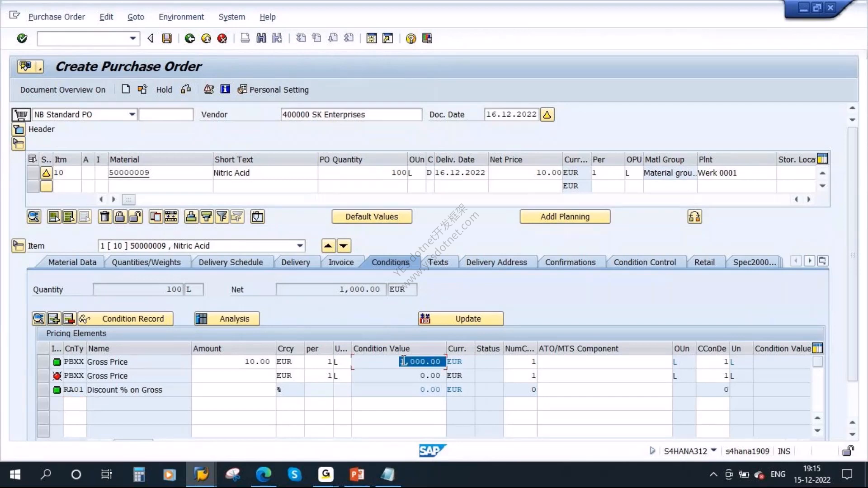Click the Analysis button
Screen dimensions: 868x488
(x=227, y=319)
